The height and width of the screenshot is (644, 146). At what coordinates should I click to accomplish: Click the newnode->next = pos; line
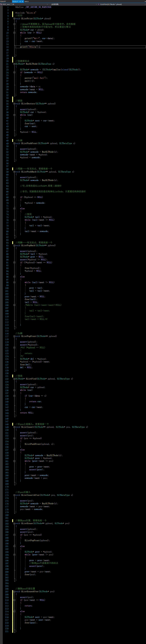36,478
